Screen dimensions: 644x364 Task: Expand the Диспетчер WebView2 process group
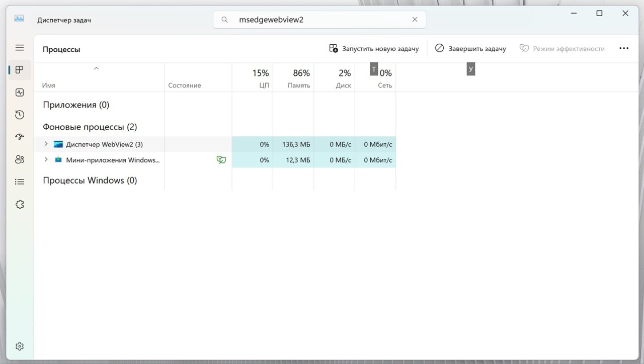tap(45, 144)
